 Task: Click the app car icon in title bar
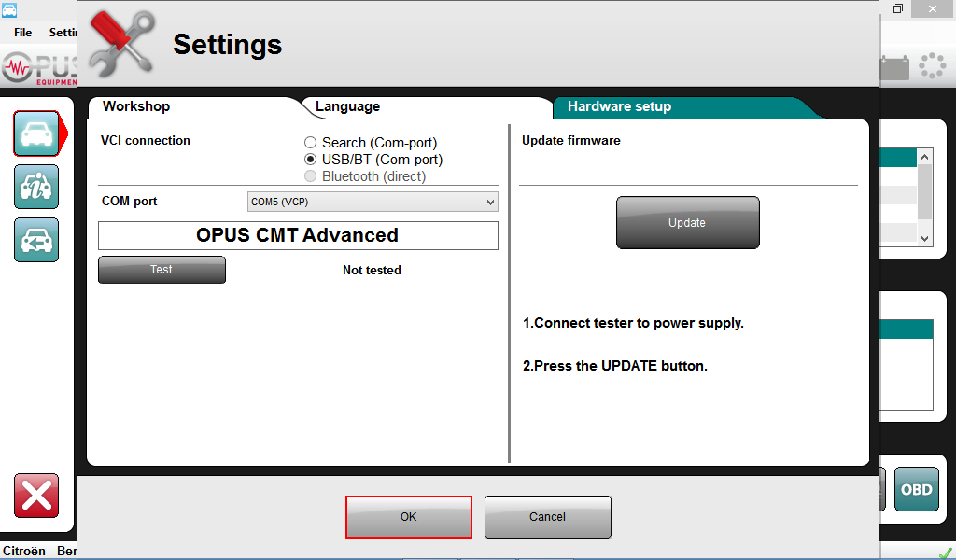(x=9, y=9)
